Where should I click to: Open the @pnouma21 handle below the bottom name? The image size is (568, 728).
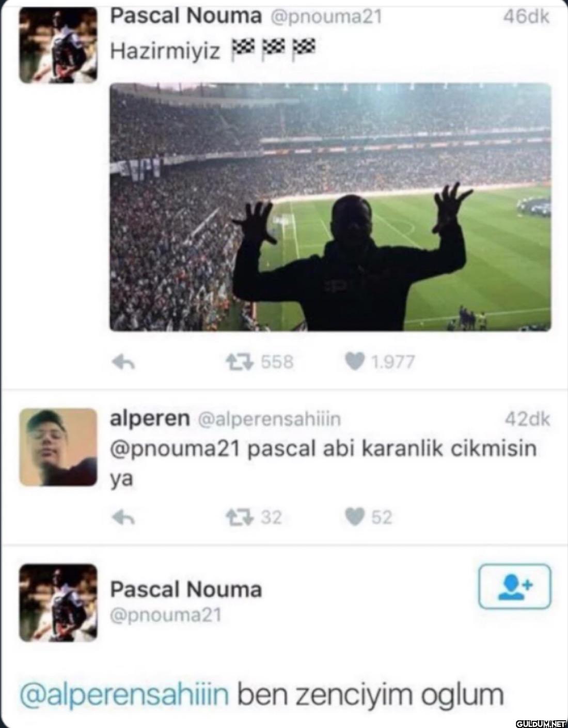165,615
